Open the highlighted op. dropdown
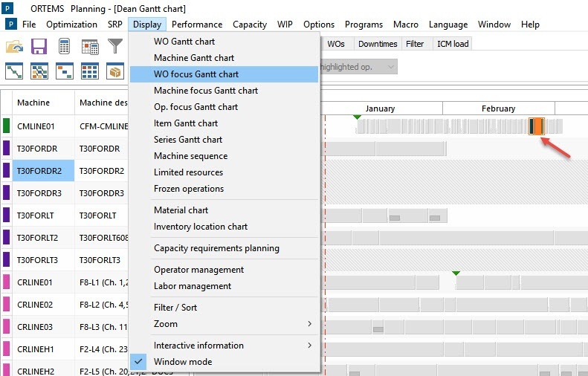This screenshot has height=376, width=588. click(390, 67)
